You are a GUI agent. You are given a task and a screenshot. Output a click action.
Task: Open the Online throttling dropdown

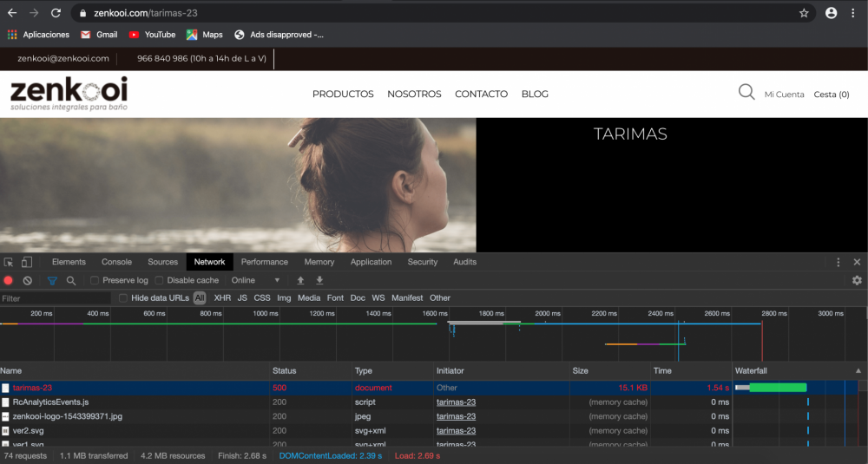coord(256,281)
